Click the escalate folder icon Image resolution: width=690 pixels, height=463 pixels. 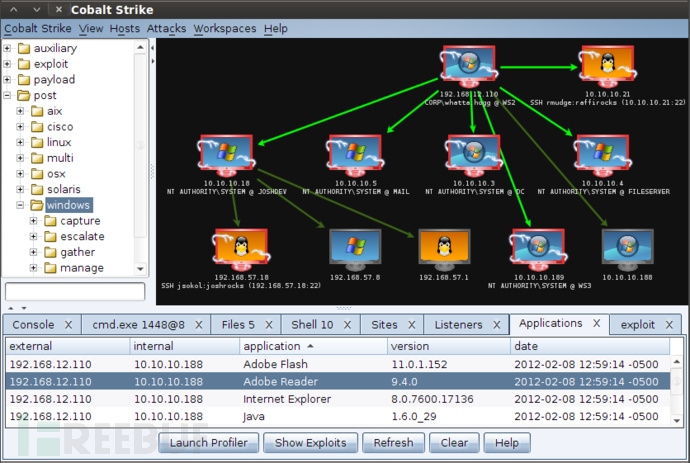51,237
